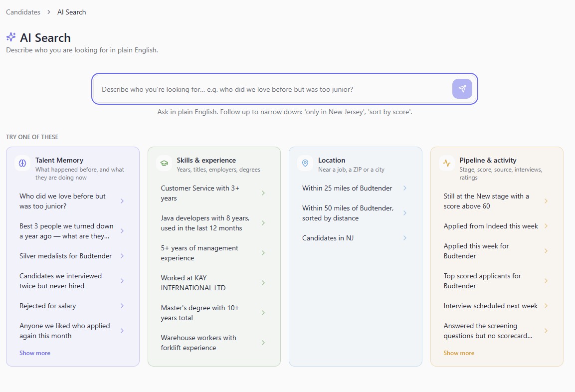
Task: Pick 'Candidates we interviewed twice but never hired'
Action: coord(72,281)
